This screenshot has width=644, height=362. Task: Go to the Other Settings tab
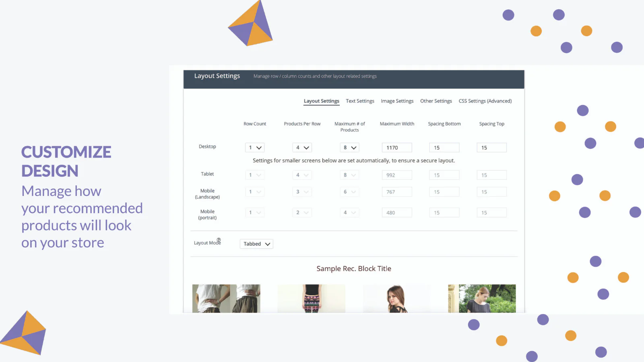436,101
